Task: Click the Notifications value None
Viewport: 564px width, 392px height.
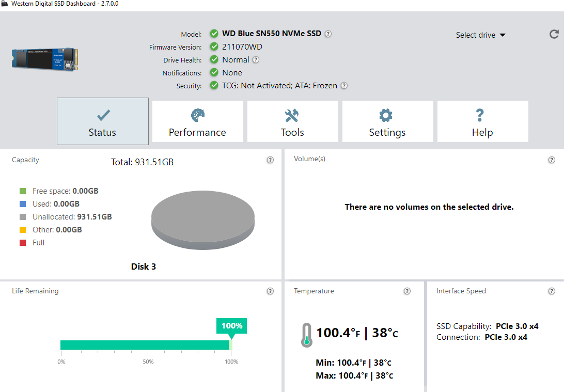Action: [x=232, y=73]
